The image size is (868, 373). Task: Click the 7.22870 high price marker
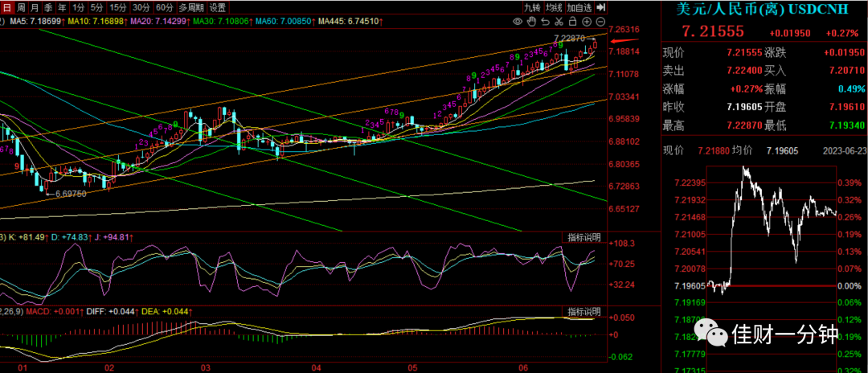(x=569, y=39)
